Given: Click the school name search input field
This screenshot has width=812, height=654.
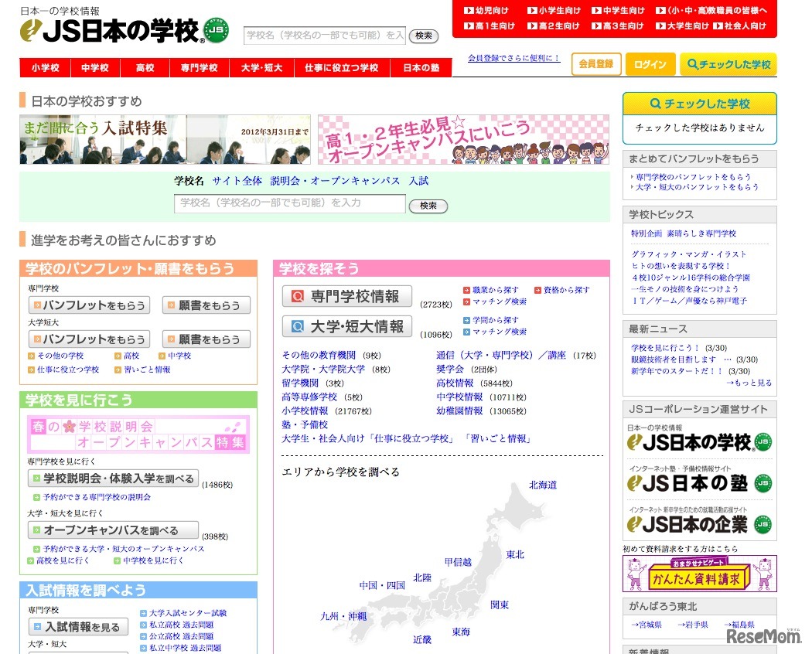Looking at the screenshot, I should pyautogui.click(x=325, y=36).
